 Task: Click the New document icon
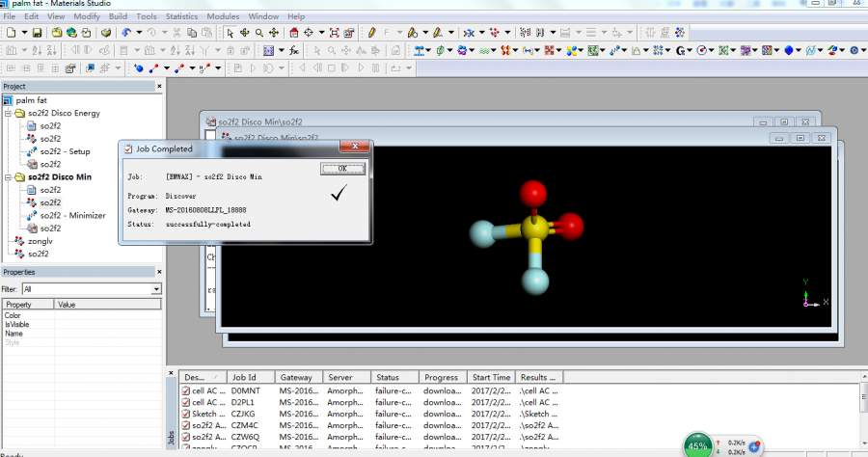click(x=10, y=33)
